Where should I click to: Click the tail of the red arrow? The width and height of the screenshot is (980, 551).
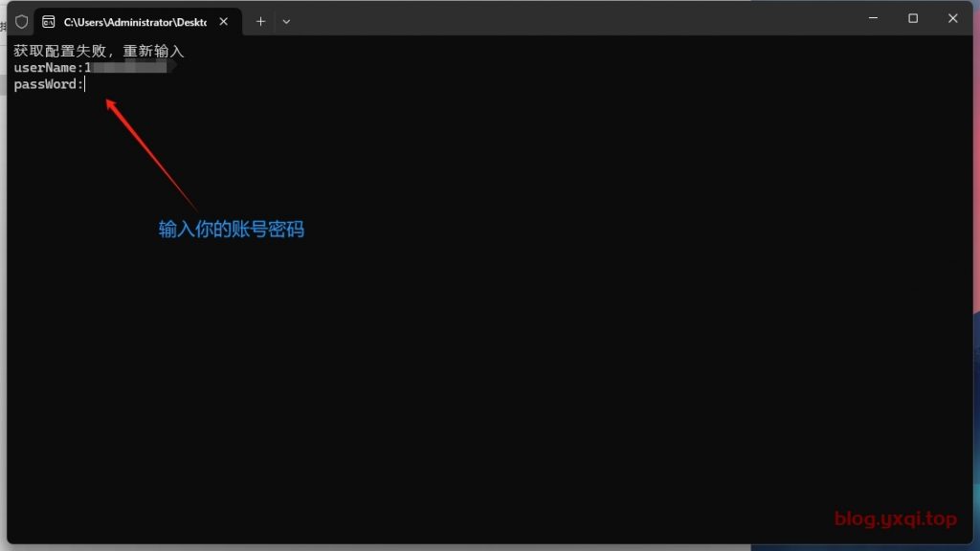[x=194, y=207]
